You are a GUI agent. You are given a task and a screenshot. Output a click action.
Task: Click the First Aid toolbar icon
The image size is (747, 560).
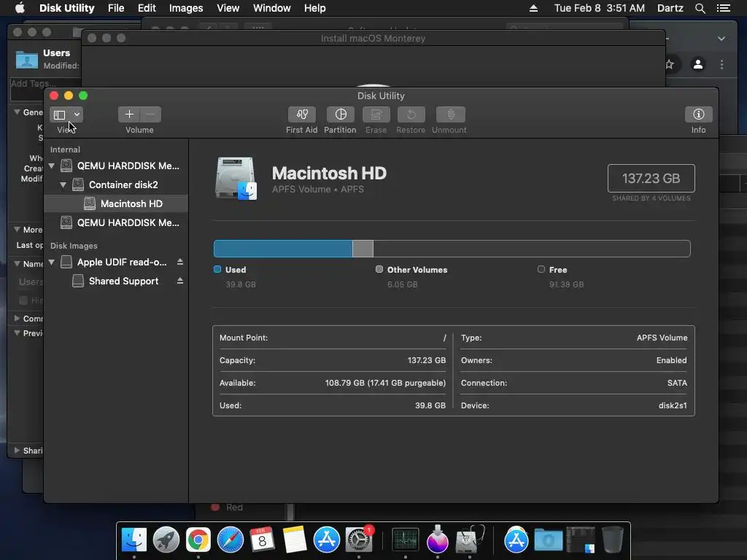coord(301,114)
